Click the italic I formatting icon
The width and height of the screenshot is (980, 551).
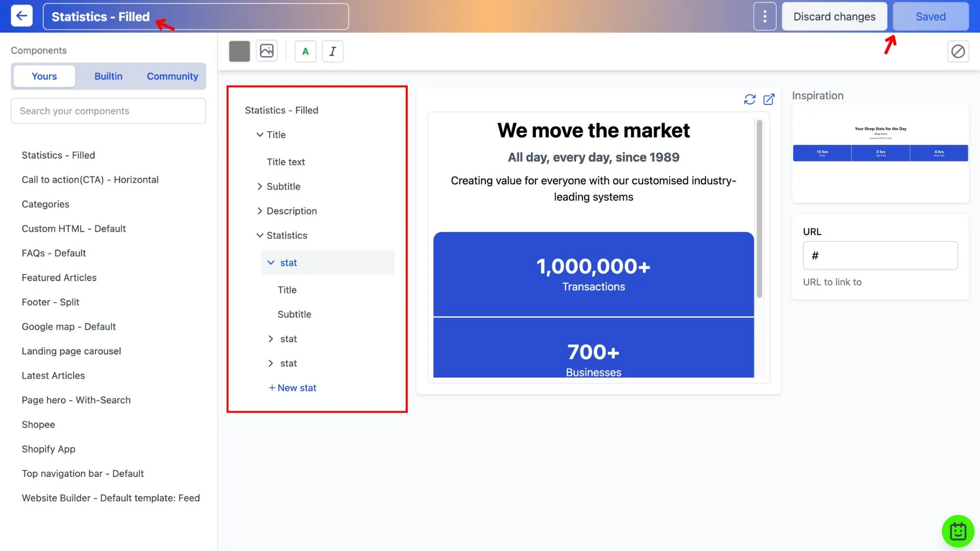pyautogui.click(x=332, y=51)
